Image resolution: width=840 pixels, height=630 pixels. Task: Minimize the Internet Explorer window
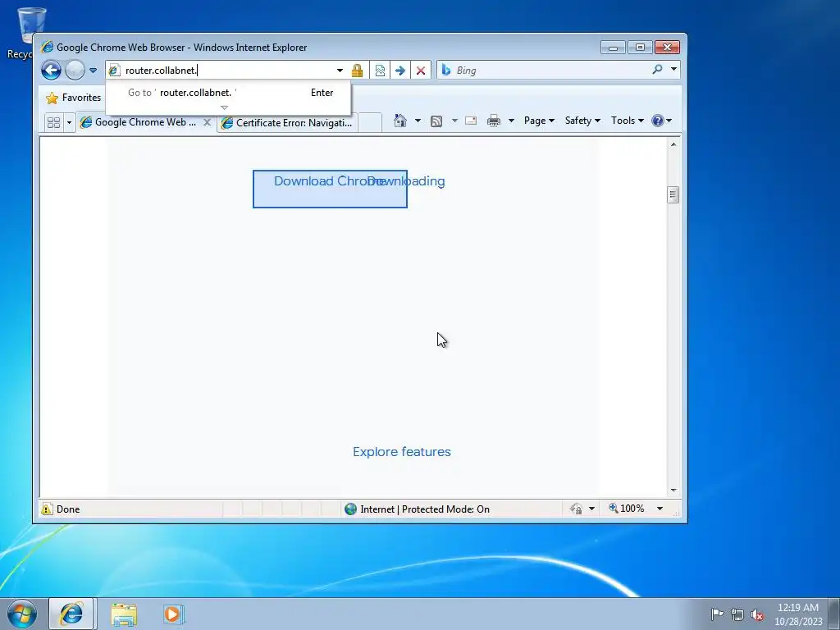coord(614,48)
